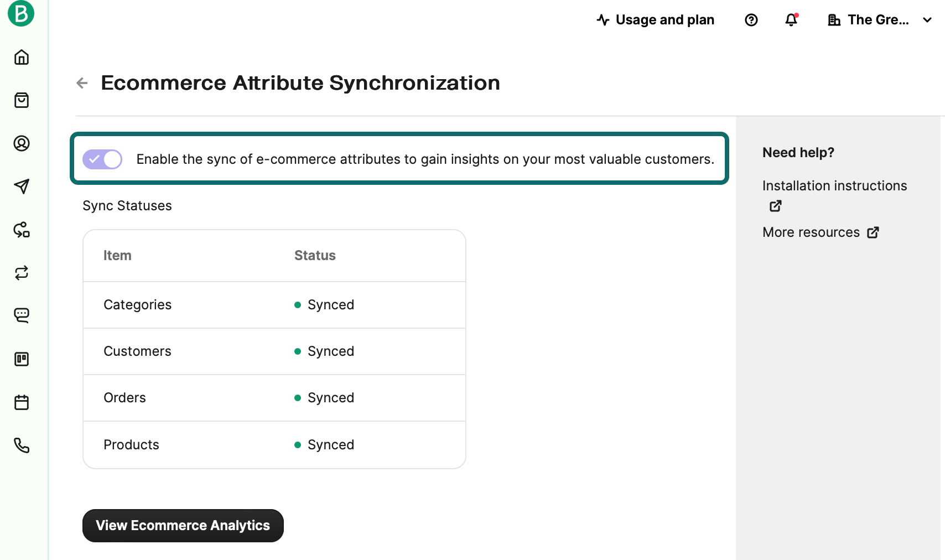Click the notification bell icon
The width and height of the screenshot is (945, 560).
pos(792,20)
